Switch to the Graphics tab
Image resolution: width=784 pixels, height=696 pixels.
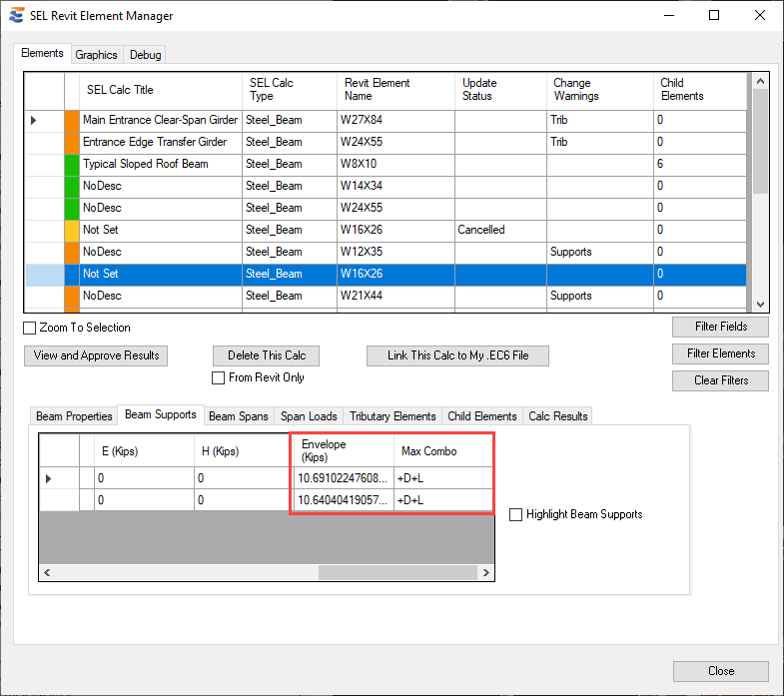pyautogui.click(x=96, y=55)
